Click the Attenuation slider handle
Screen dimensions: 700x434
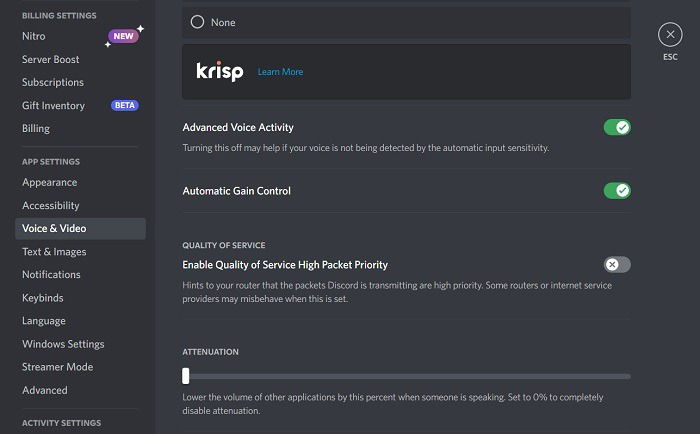[x=186, y=376]
